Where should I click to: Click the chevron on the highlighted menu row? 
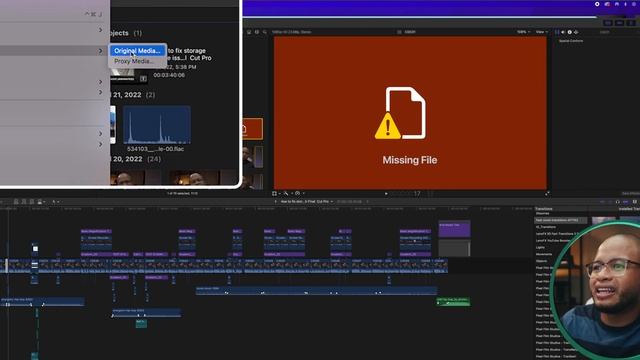click(100, 51)
